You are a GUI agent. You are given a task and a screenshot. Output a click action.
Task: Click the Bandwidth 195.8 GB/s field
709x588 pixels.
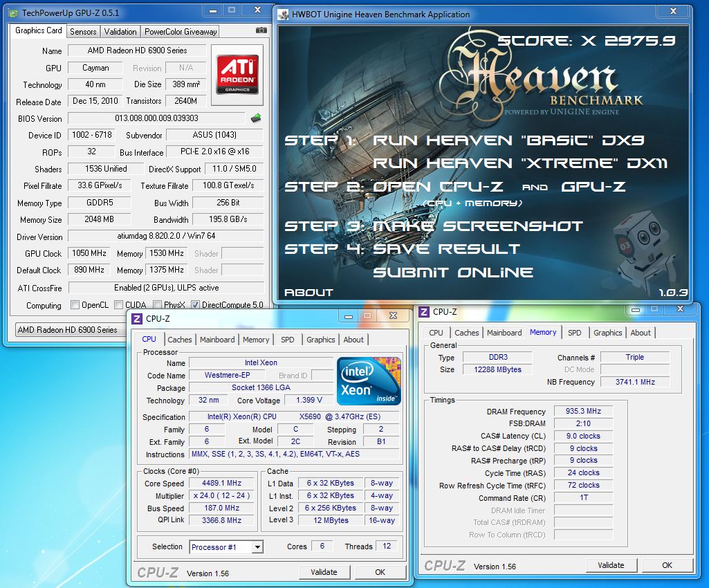tap(228, 219)
